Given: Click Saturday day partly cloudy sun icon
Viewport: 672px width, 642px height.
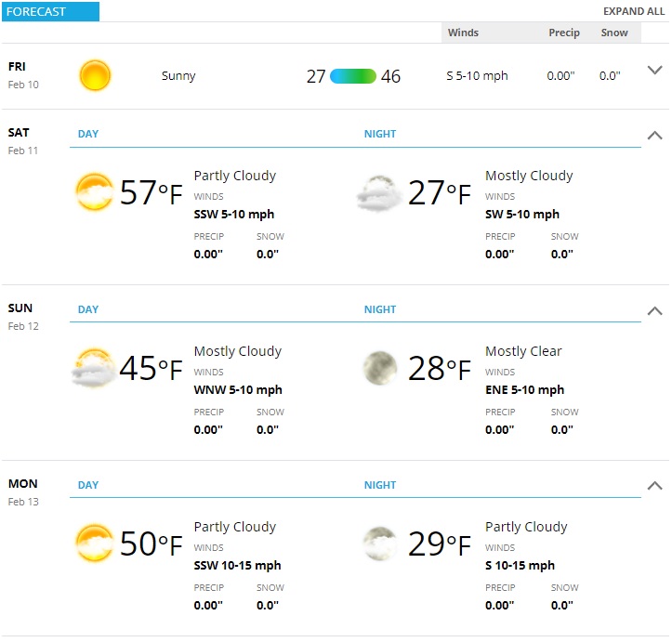Looking at the screenshot, I should [x=94, y=192].
